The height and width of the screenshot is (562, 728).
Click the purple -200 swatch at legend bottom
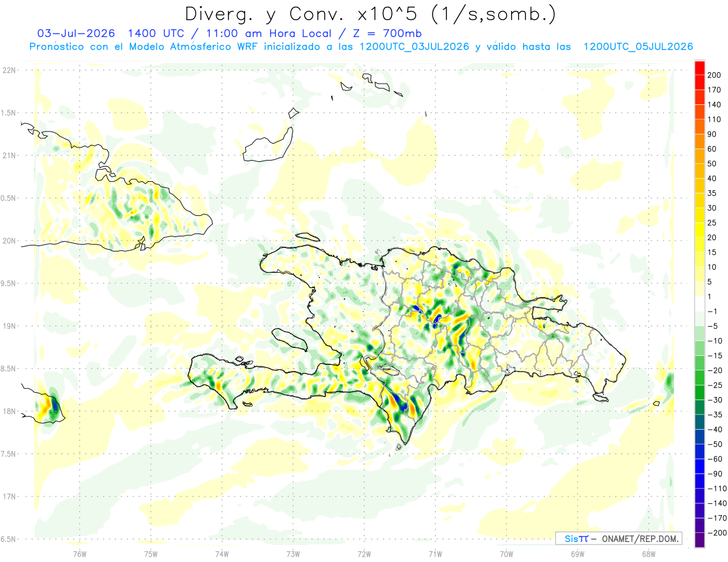[699, 540]
